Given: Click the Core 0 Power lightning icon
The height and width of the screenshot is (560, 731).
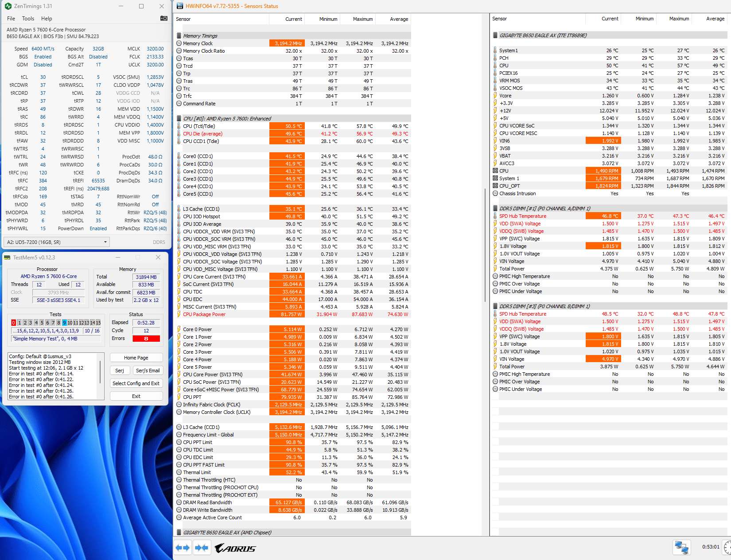Looking at the screenshot, I should point(179,329).
